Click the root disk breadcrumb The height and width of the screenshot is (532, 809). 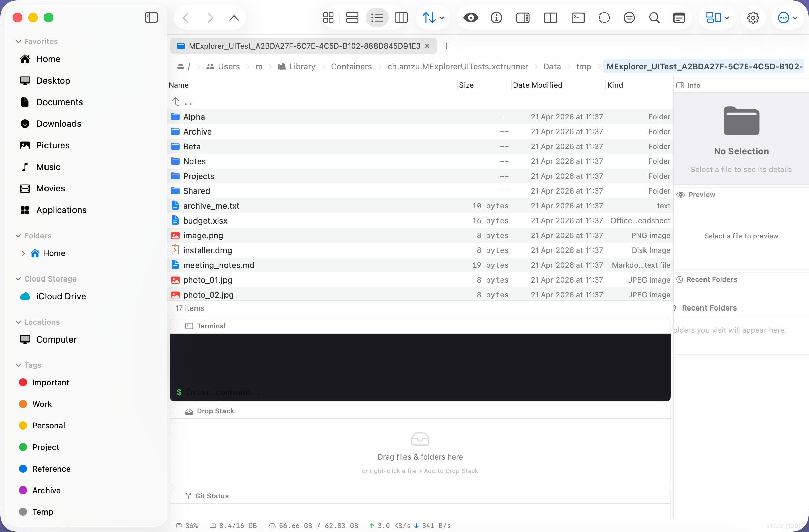(184, 67)
